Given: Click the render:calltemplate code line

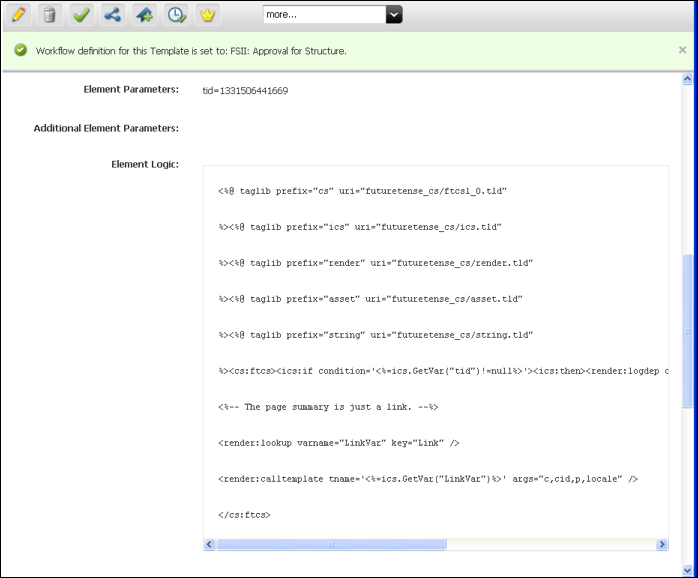Looking at the screenshot, I should pyautogui.click(x=428, y=479).
